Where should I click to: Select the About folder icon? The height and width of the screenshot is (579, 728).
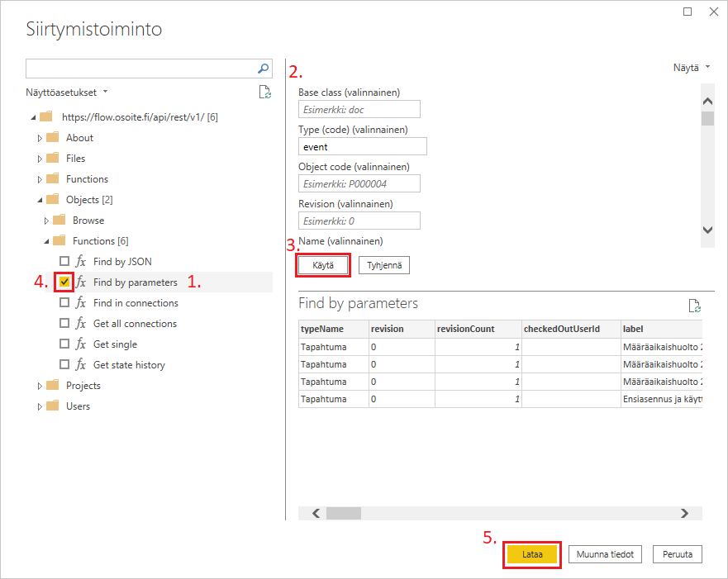point(53,138)
